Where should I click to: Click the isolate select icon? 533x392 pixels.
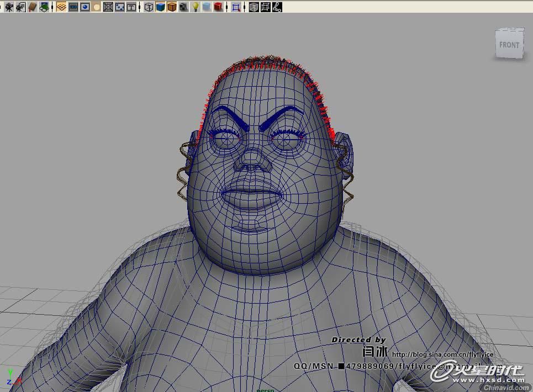coord(236,7)
